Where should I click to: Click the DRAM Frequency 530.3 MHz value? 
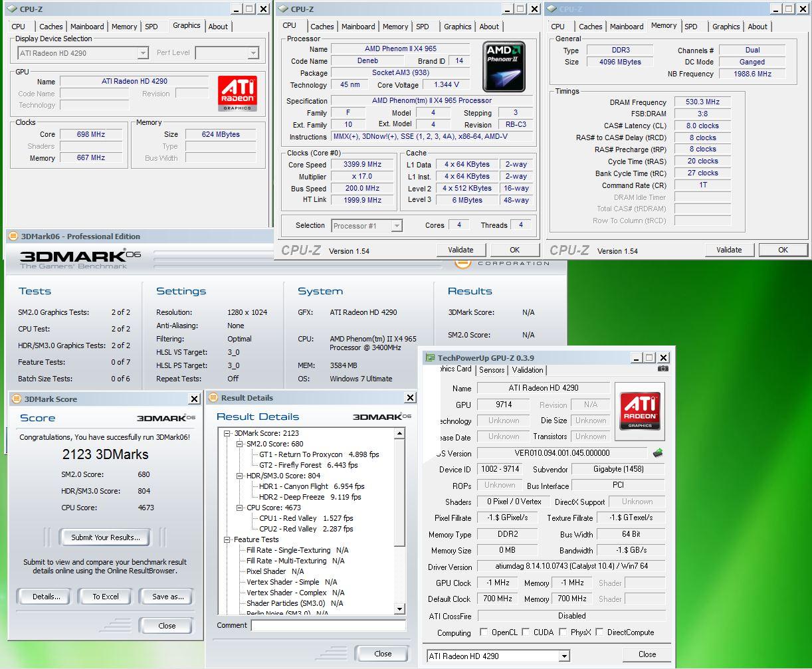(x=702, y=102)
